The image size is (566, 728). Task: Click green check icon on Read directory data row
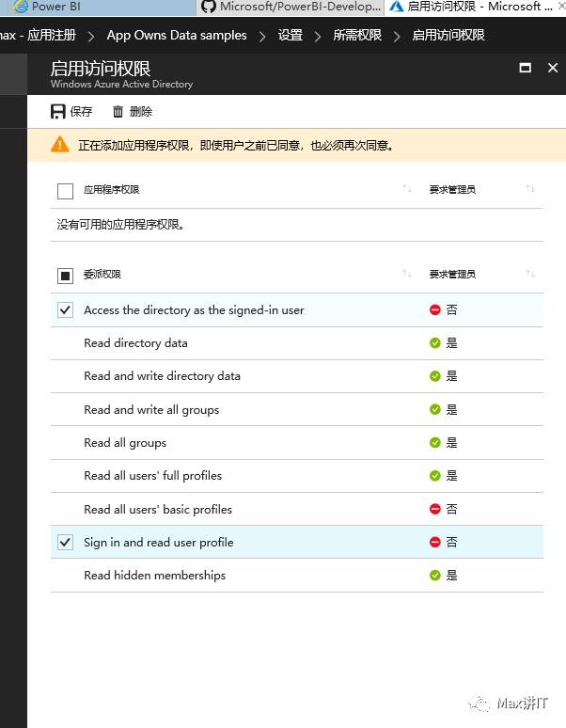pos(434,343)
